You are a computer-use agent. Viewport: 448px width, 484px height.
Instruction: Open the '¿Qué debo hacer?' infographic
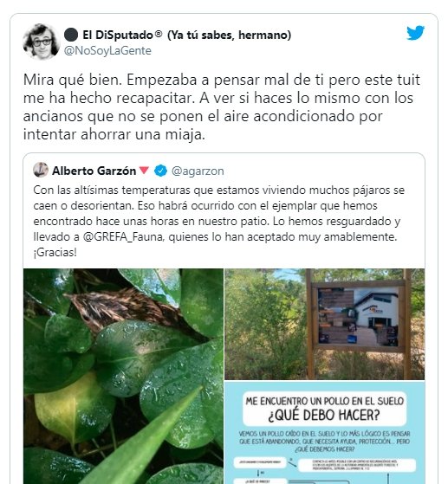tap(324, 433)
